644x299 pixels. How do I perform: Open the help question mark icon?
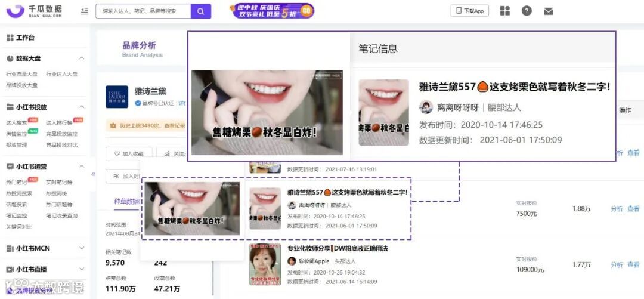point(527,11)
